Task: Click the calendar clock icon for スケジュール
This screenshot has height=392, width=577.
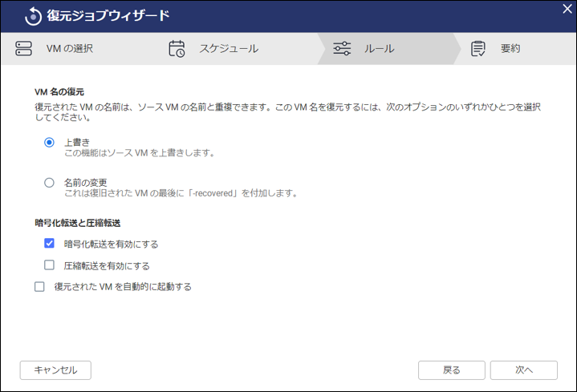Action: click(x=177, y=49)
